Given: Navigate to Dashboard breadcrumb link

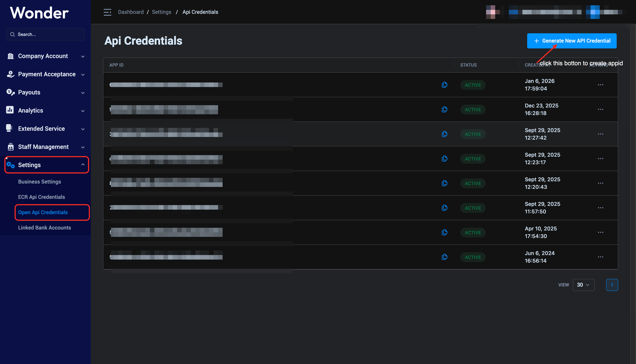Looking at the screenshot, I should tap(131, 12).
